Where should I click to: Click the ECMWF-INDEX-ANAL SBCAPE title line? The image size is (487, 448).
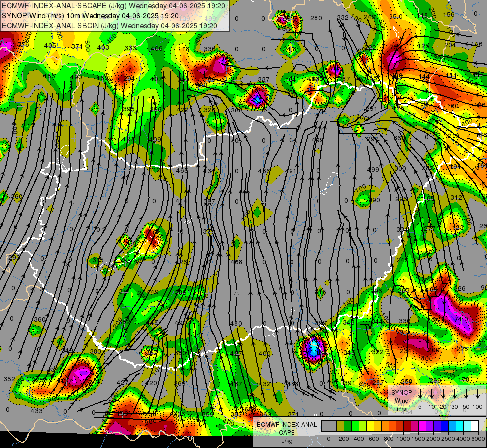pyautogui.click(x=115, y=5)
